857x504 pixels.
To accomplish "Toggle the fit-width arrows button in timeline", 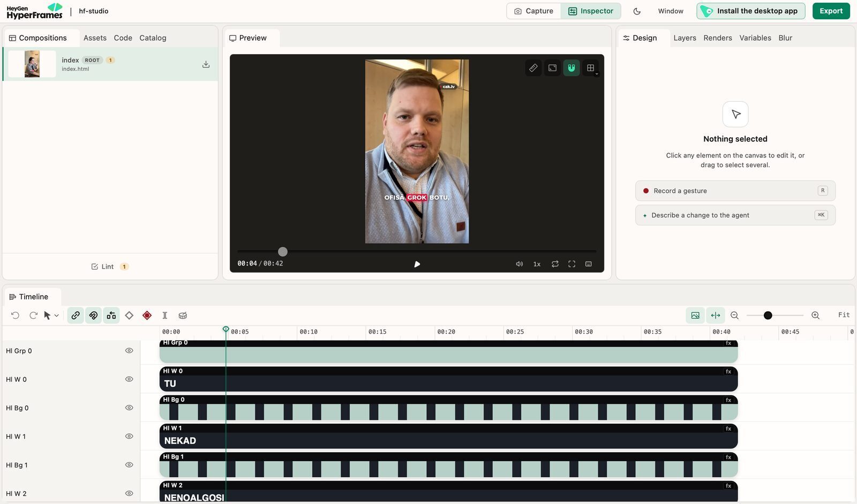I will pyautogui.click(x=716, y=315).
